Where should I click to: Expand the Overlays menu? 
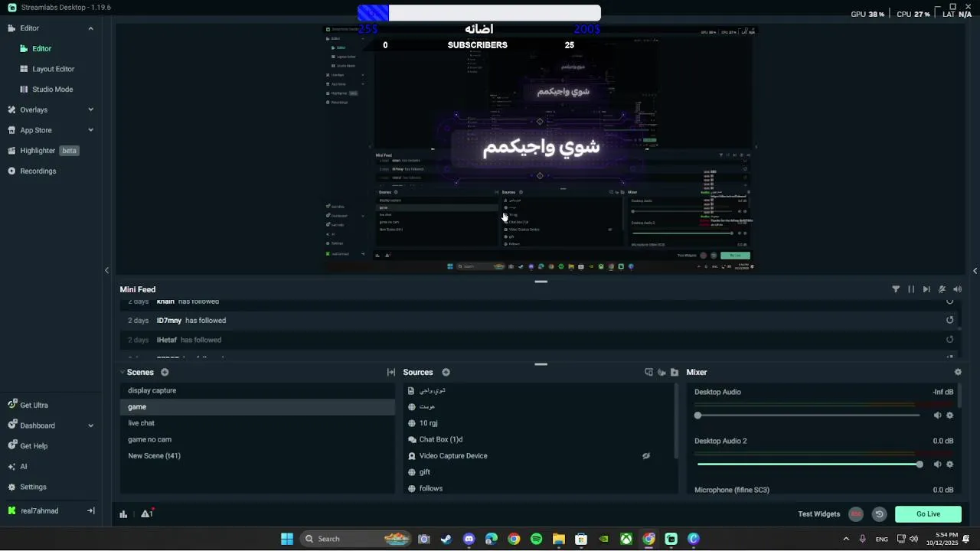[90, 109]
